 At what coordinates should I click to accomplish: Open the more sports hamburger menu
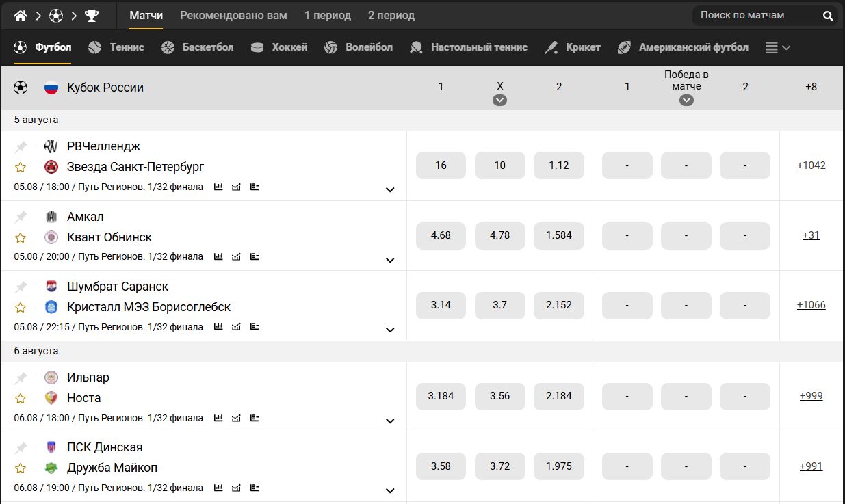click(777, 48)
